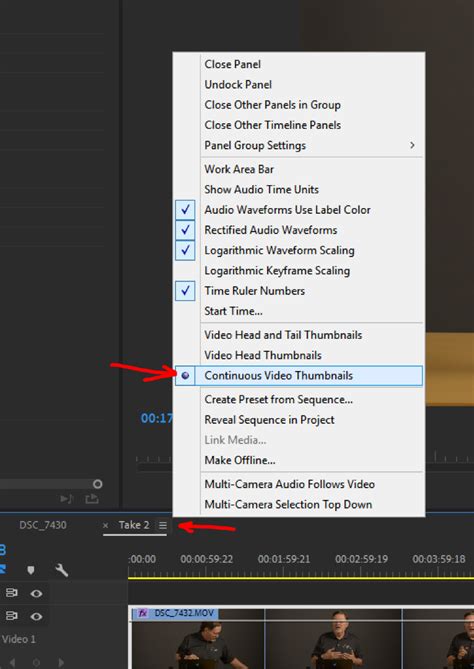Open Start Time... dialog
The width and height of the screenshot is (474, 669).
click(x=298, y=311)
